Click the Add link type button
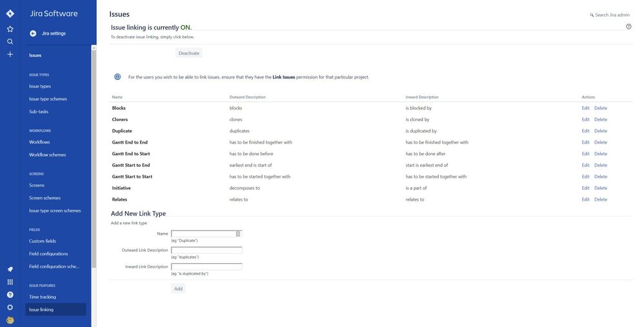 pos(179,289)
